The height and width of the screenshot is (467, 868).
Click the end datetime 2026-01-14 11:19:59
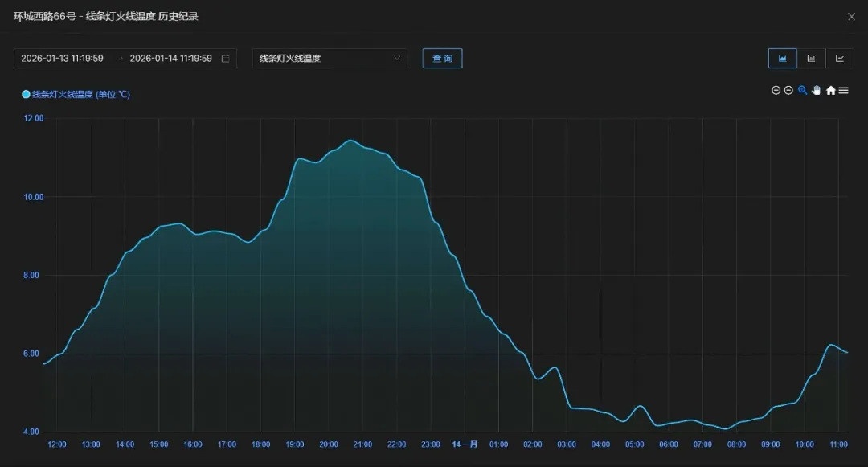pyautogui.click(x=170, y=59)
